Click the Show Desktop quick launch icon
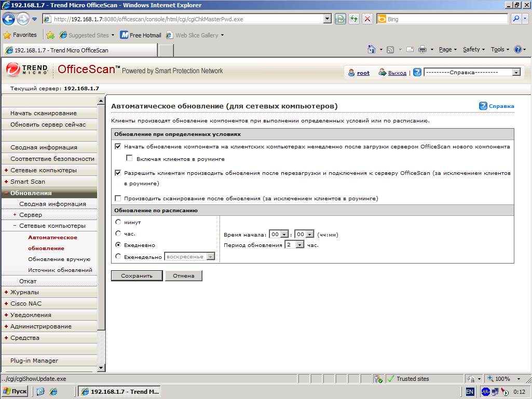Screen dimensions: 532x399 40,392
